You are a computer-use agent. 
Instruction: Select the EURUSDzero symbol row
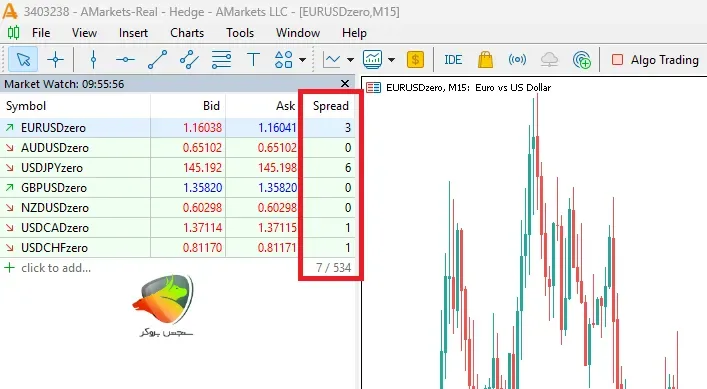coord(178,128)
